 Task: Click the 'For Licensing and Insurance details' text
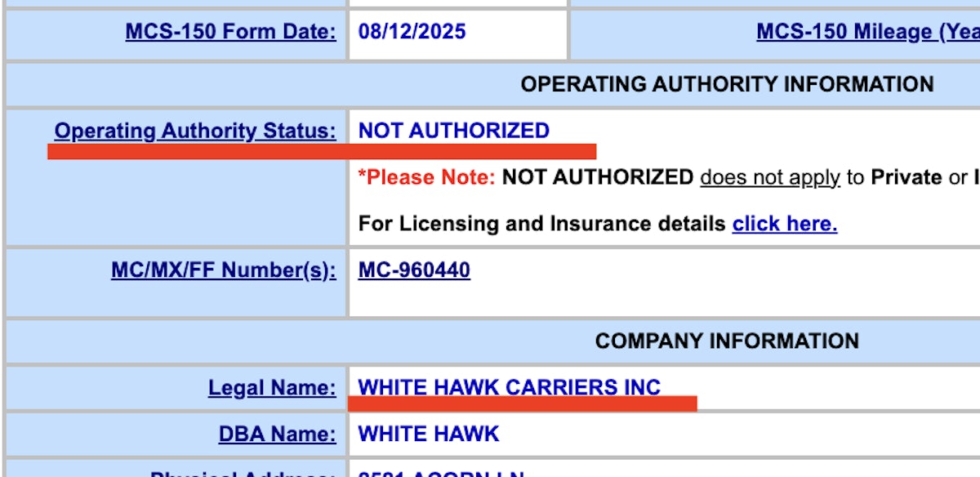coord(542,224)
